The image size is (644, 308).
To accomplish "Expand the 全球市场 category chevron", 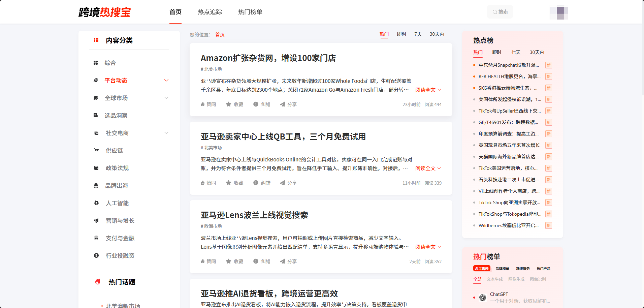I will pos(166,98).
